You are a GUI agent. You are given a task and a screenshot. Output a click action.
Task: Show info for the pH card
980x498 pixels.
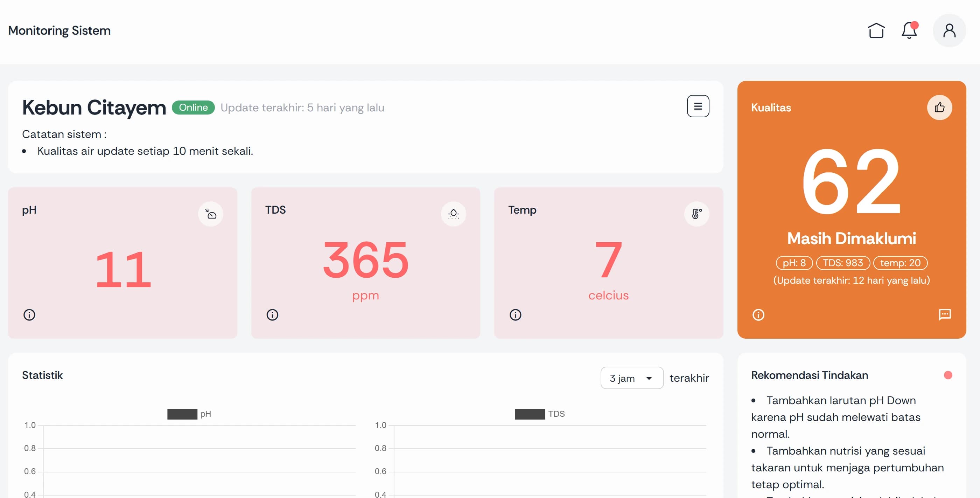click(29, 315)
